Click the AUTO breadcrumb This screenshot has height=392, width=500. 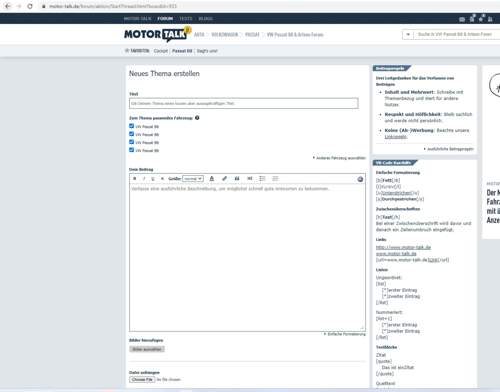[199, 34]
